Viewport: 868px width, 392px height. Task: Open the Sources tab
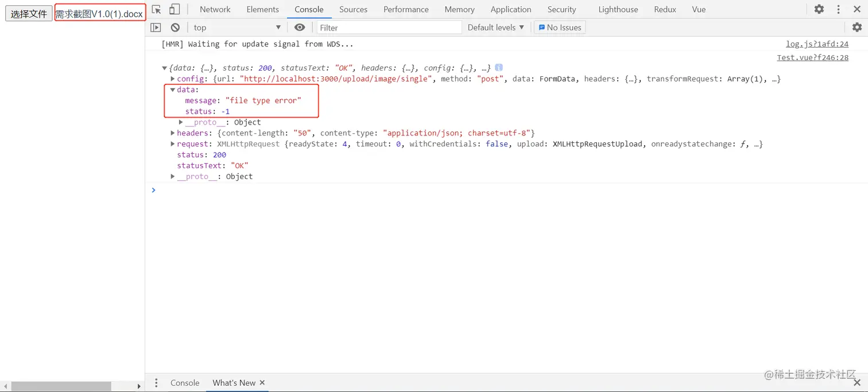pyautogui.click(x=353, y=9)
